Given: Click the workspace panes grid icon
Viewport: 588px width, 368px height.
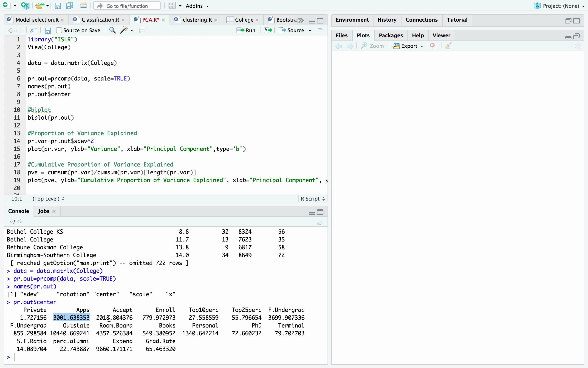Looking at the screenshot, I should [172, 6].
